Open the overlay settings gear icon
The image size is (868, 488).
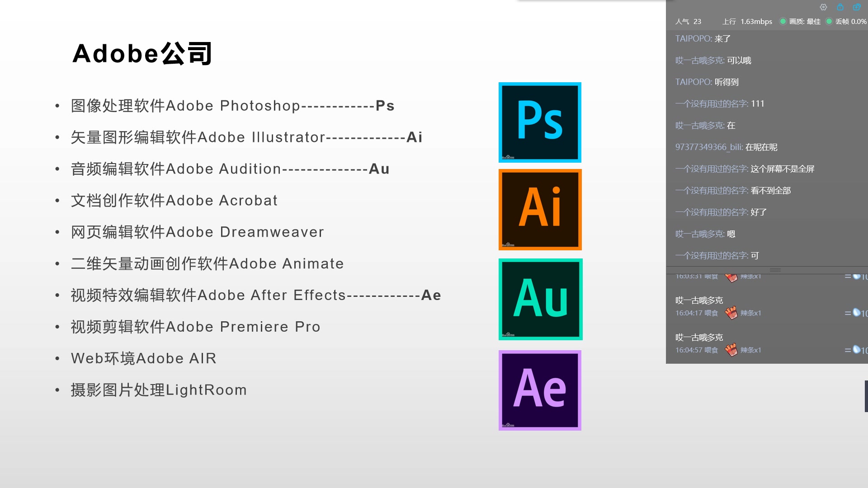(823, 7)
